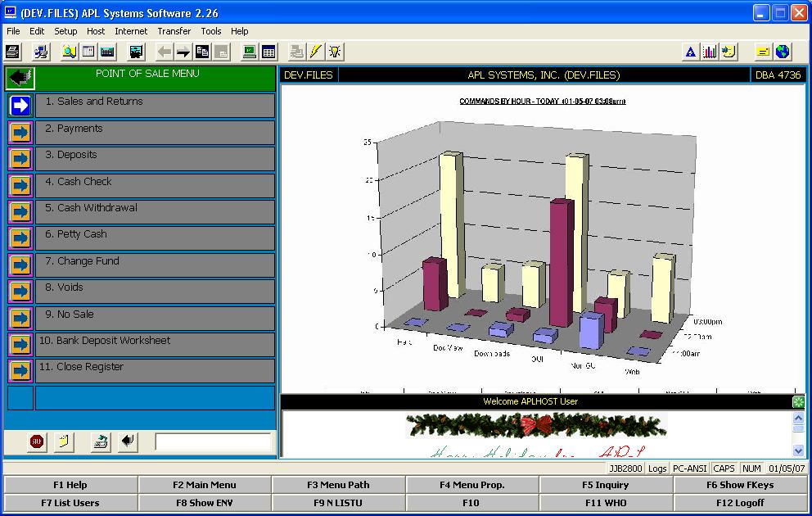
Task: Click the black forward arrow toolbar icon
Action: pos(183,52)
